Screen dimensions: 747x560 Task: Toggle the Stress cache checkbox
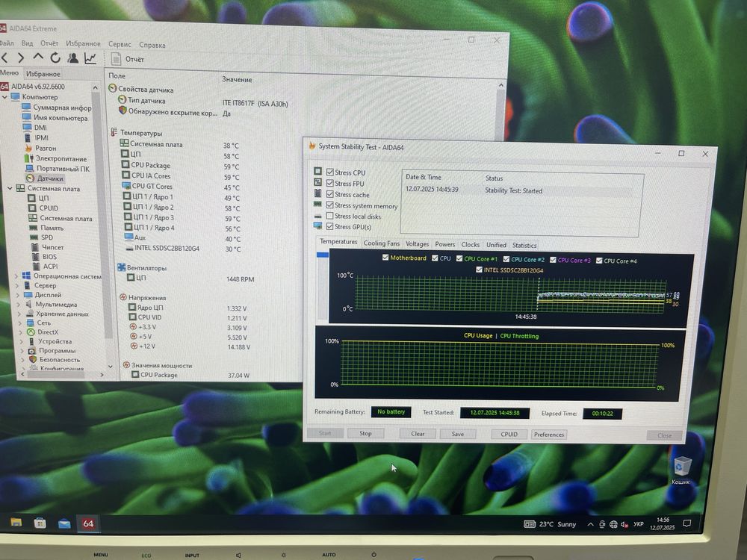(x=329, y=194)
